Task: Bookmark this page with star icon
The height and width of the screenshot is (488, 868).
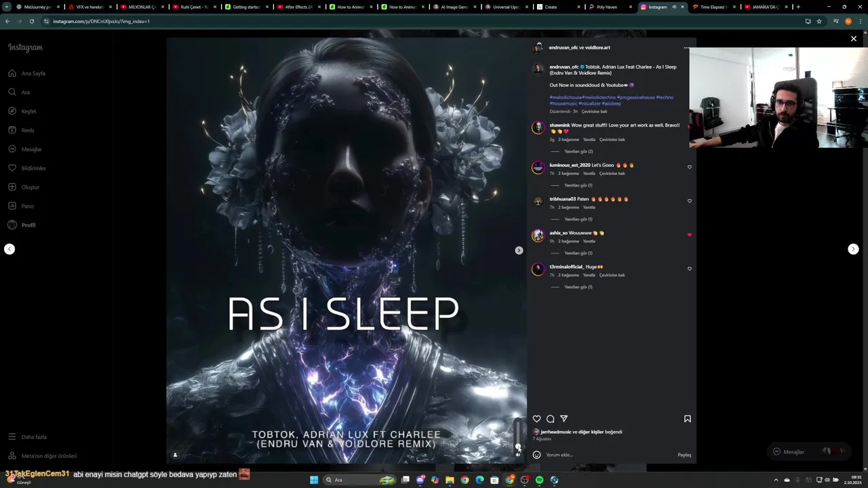Action: click(819, 21)
